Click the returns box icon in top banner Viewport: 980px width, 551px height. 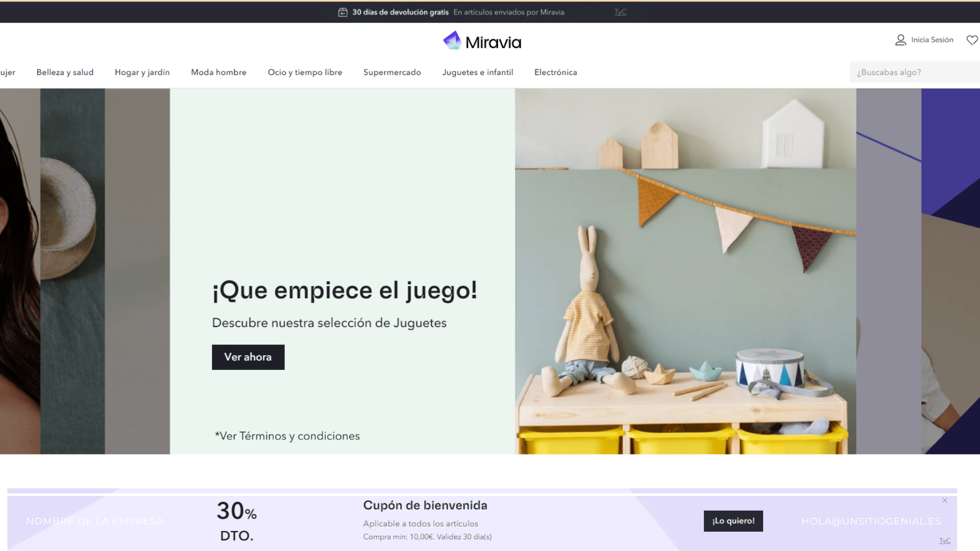[x=343, y=12]
